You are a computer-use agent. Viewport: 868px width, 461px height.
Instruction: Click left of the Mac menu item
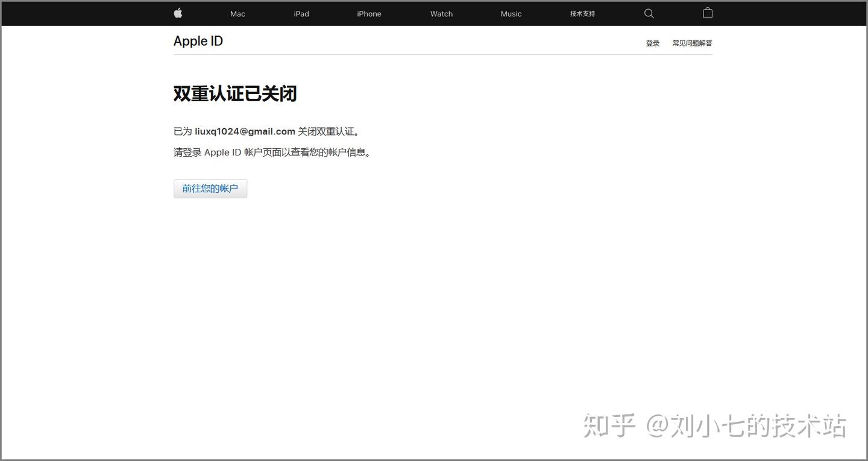[x=208, y=13]
